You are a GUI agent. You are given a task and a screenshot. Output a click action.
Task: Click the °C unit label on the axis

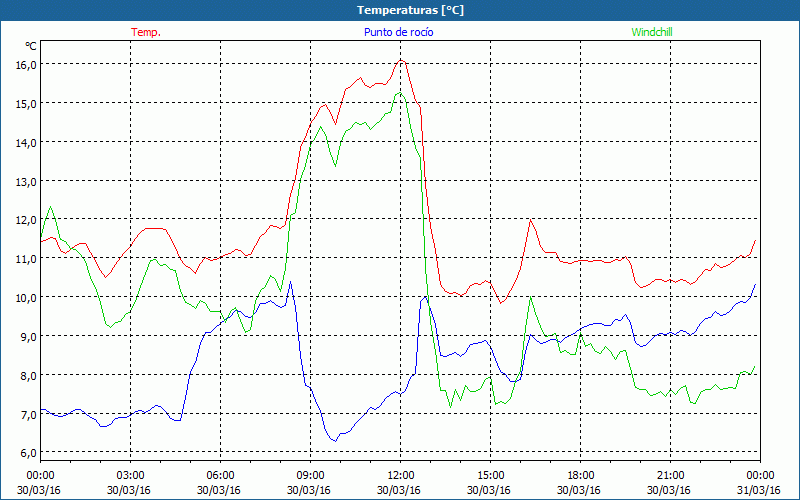31,46
